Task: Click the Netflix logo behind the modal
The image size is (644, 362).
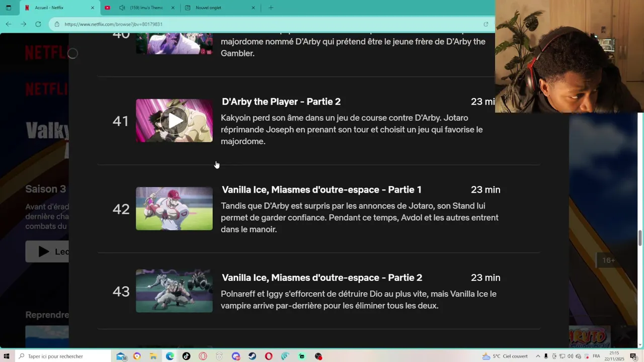Action: tap(46, 53)
